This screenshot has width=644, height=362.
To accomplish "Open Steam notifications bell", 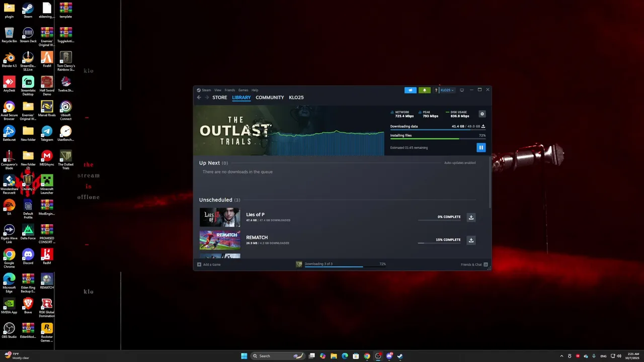I will 424,90.
